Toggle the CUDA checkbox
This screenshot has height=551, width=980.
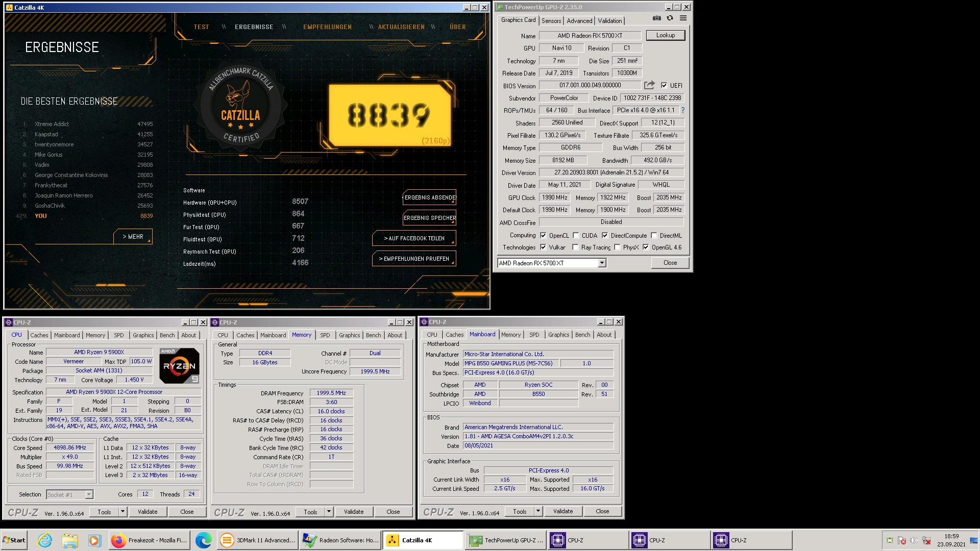pos(576,236)
